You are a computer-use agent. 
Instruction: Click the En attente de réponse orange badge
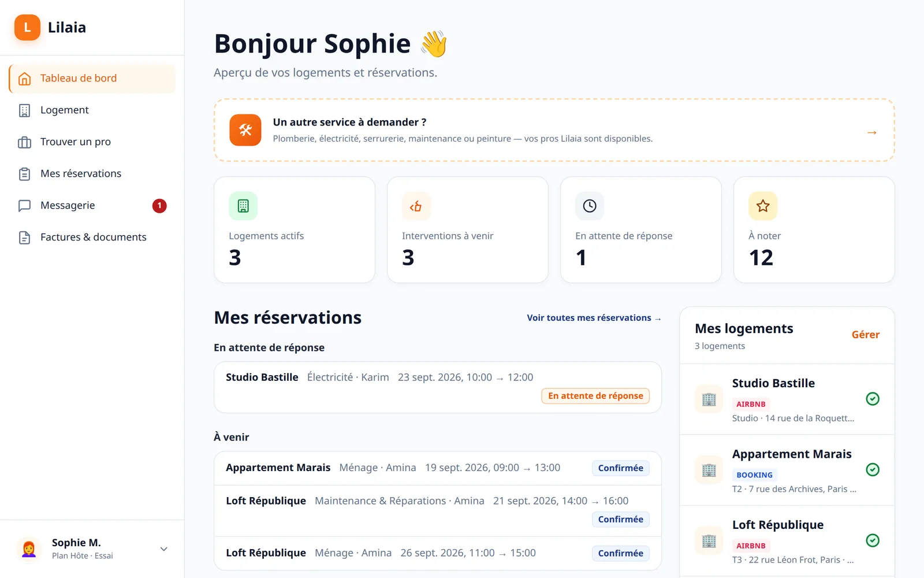coord(595,396)
